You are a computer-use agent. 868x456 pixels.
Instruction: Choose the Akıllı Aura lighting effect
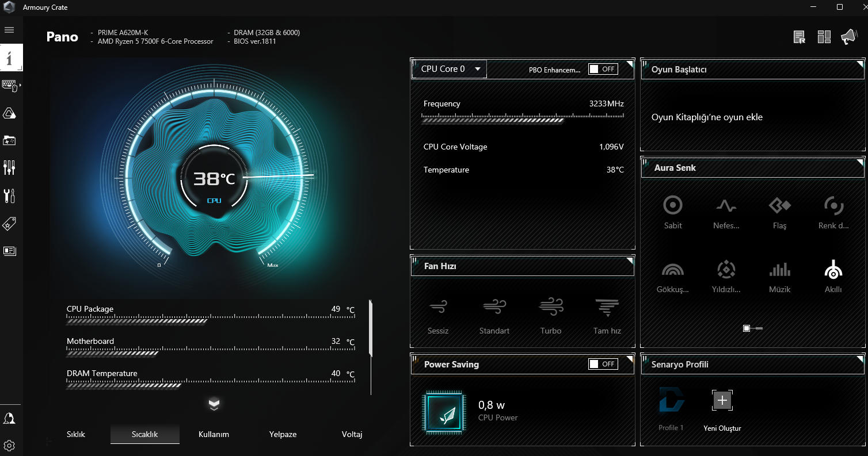point(833,276)
